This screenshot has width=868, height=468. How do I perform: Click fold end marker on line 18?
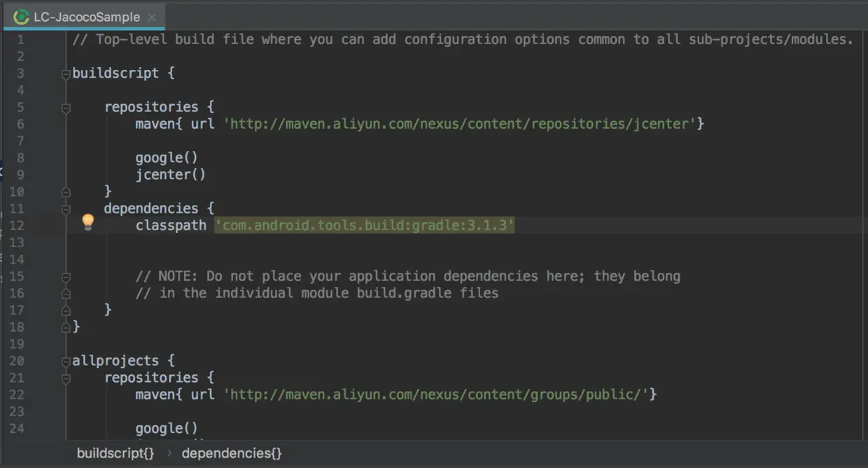pyautogui.click(x=66, y=327)
